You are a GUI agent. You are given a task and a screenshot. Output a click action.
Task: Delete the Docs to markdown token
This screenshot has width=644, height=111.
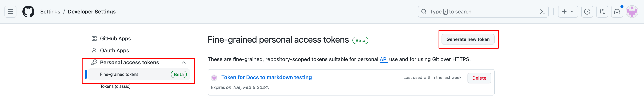479,78
